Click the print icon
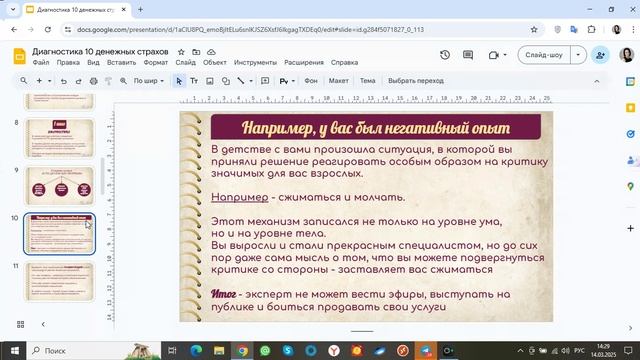Viewport: 640px width, 360px height. click(x=93, y=81)
